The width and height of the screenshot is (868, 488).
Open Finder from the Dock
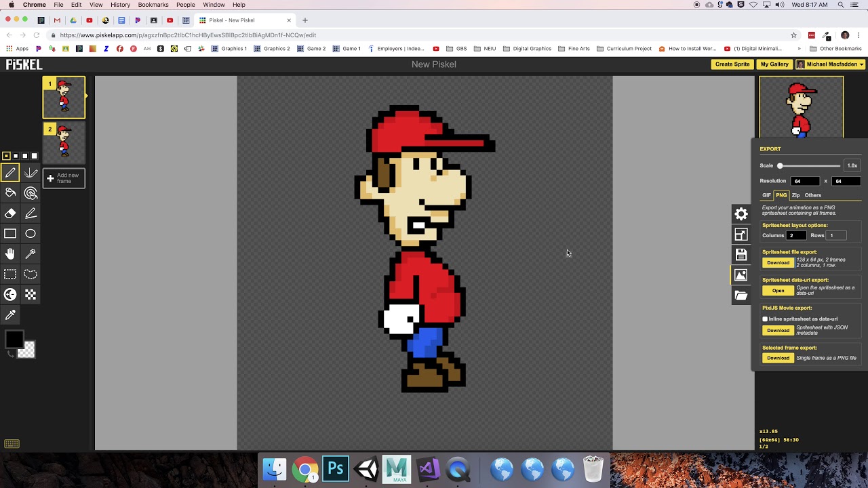coord(275,468)
